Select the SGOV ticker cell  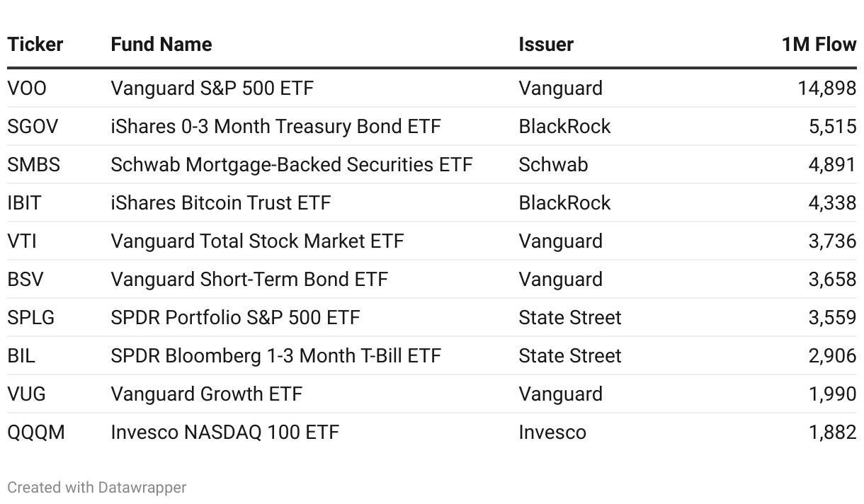(x=33, y=127)
